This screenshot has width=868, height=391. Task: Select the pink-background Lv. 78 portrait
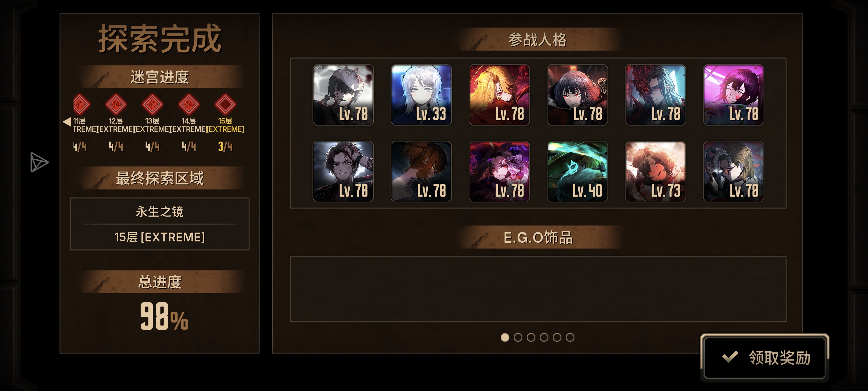[x=733, y=95]
